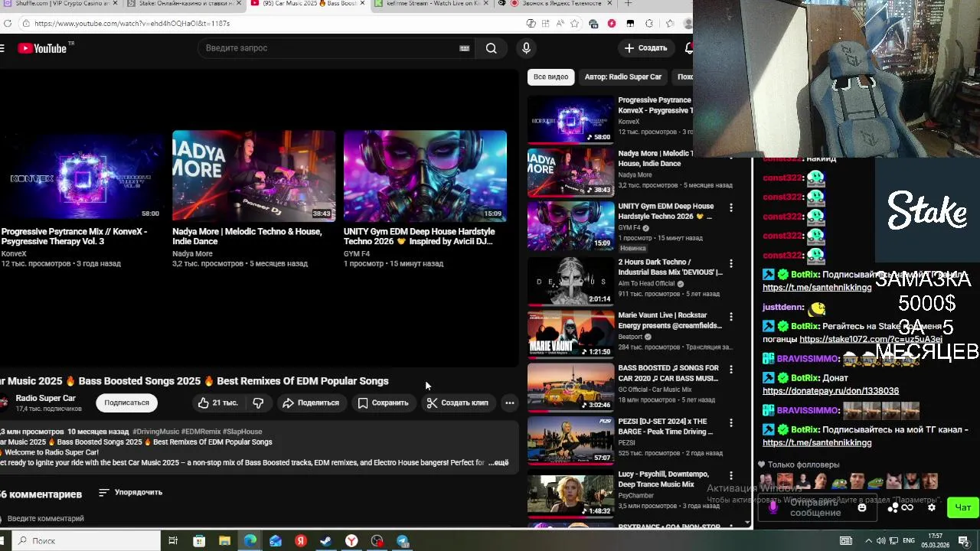The image size is (980, 551).
Task: Click the Сохранить save button
Action: [x=384, y=403]
